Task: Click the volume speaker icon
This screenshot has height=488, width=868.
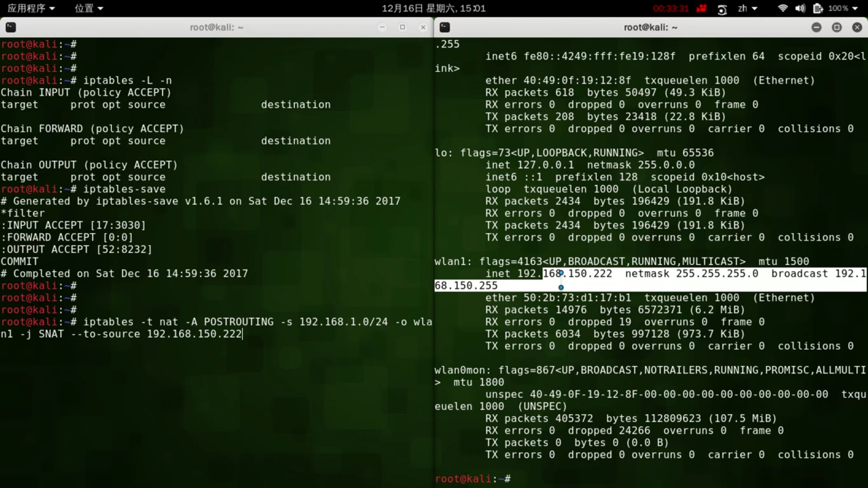Action: coord(800,8)
